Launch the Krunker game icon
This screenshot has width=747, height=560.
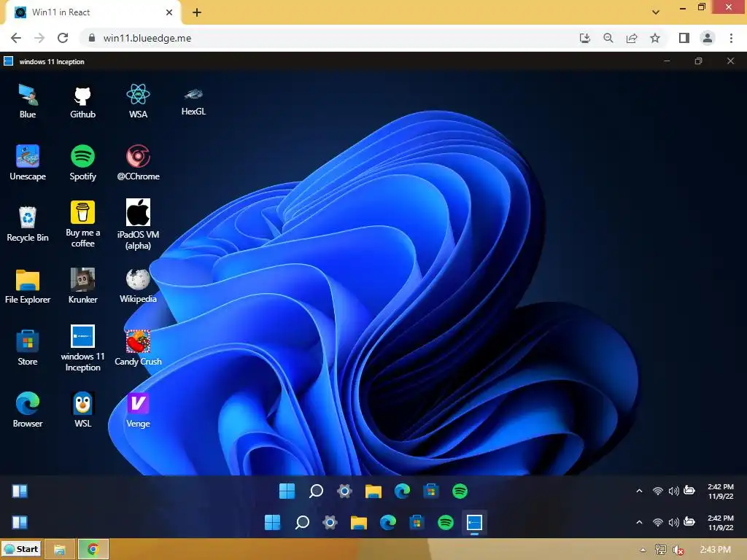tap(83, 286)
